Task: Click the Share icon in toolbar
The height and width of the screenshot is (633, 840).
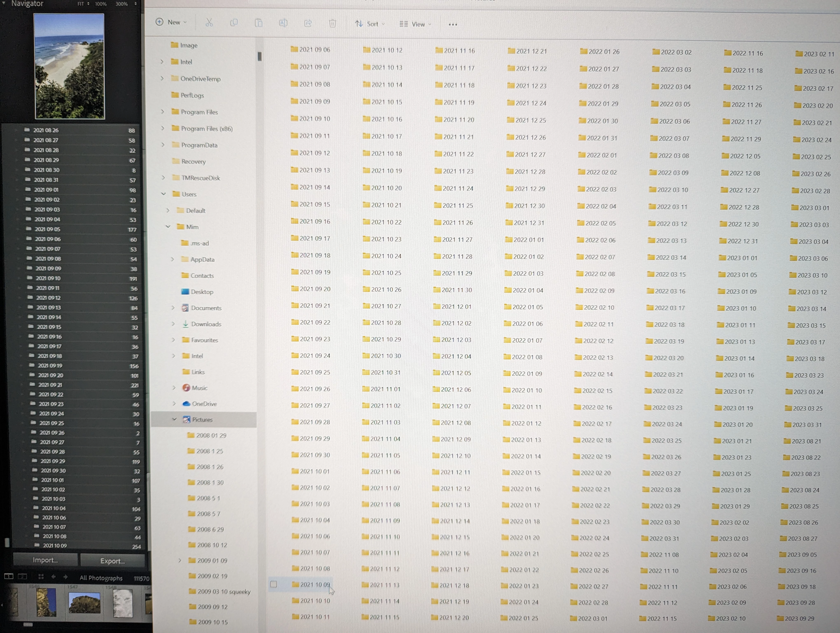Action: tap(308, 23)
